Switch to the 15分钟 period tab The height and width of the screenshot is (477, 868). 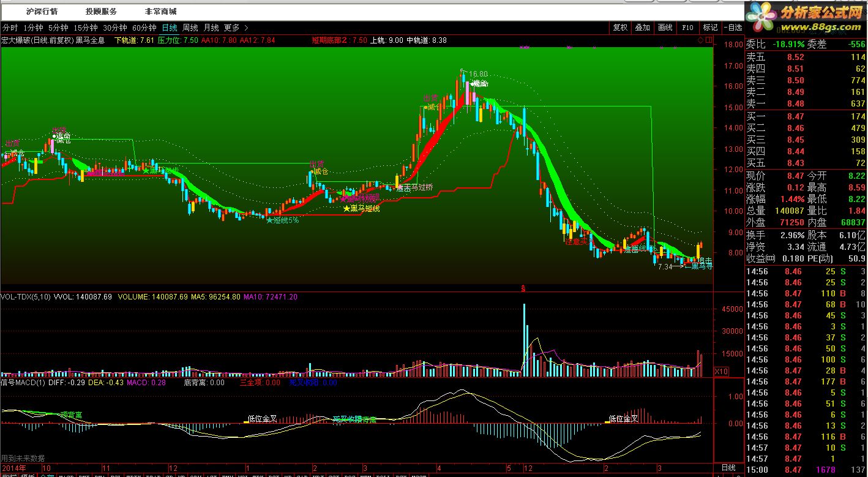click(86, 28)
